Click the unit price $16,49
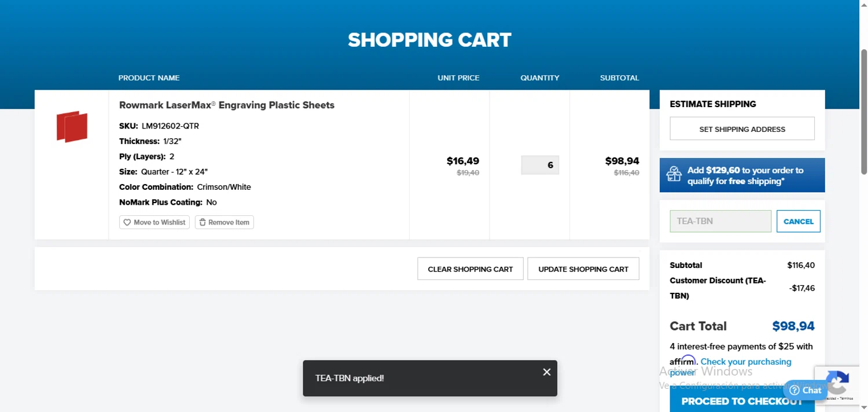Viewport: 868px width, 412px height. (463, 161)
